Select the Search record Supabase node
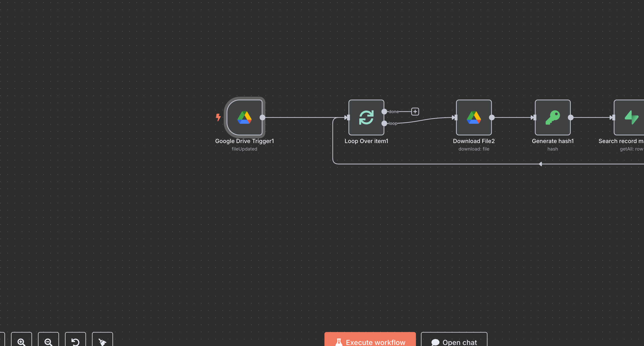The height and width of the screenshot is (346, 644). click(629, 117)
